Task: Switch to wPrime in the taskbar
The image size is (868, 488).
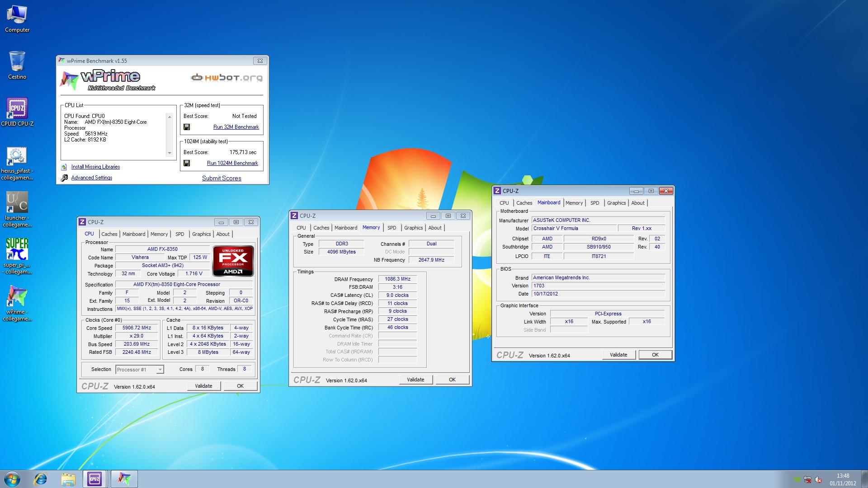Action: point(124,479)
